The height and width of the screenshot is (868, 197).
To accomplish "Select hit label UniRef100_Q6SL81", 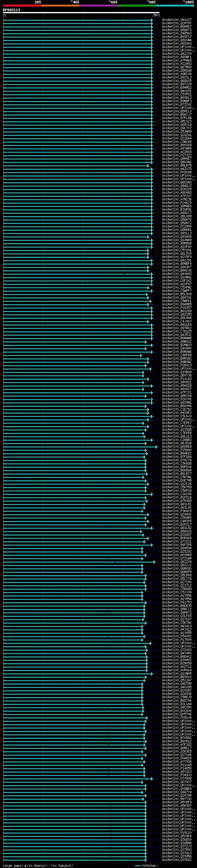I will point(177,504).
